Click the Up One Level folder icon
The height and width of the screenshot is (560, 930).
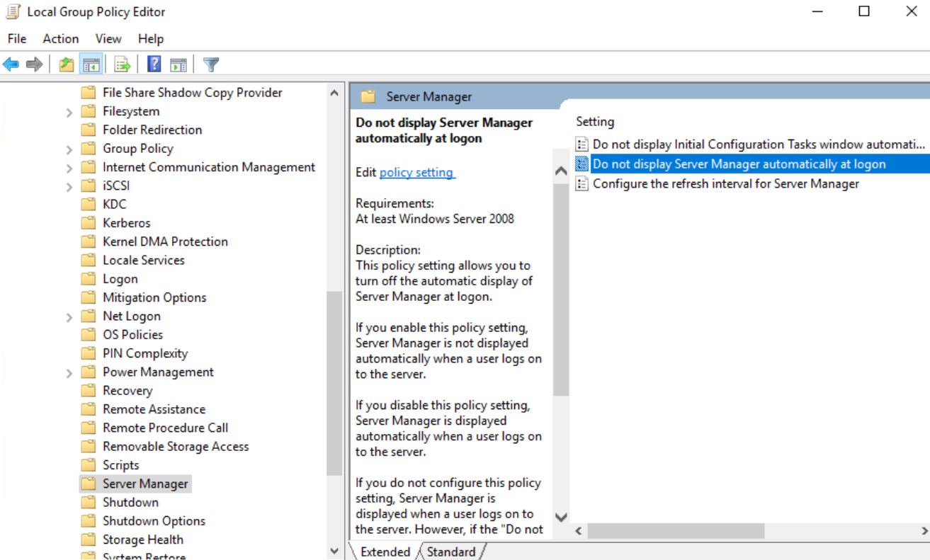[67, 65]
